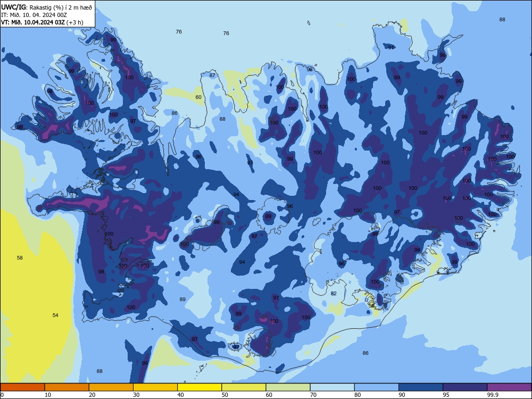
Task: Pick the medium blue 80–90 legend swatch
Action: pos(377,387)
